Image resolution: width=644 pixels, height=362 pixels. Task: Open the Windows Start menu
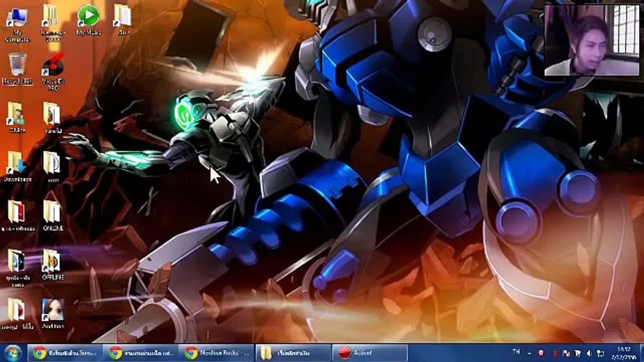click(13, 353)
